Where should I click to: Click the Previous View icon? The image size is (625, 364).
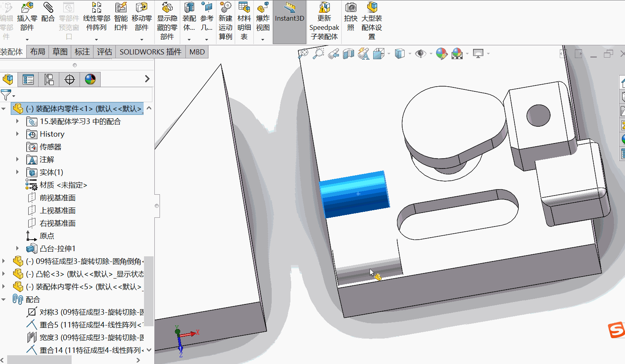(x=333, y=53)
